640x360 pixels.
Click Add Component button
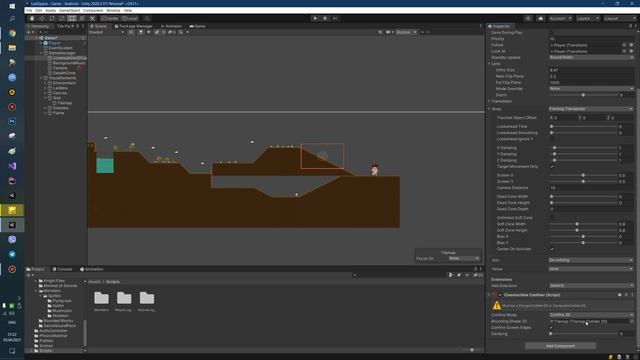coord(560,346)
